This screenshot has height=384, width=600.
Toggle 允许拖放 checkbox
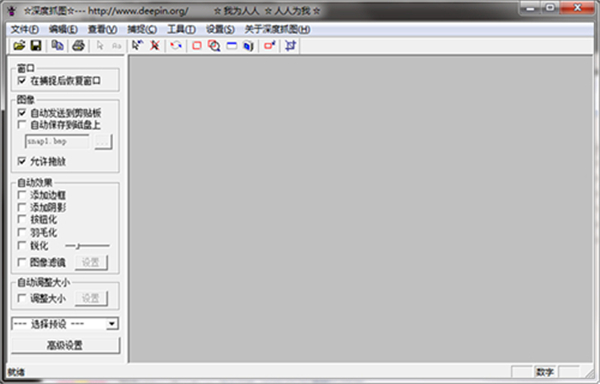point(22,161)
